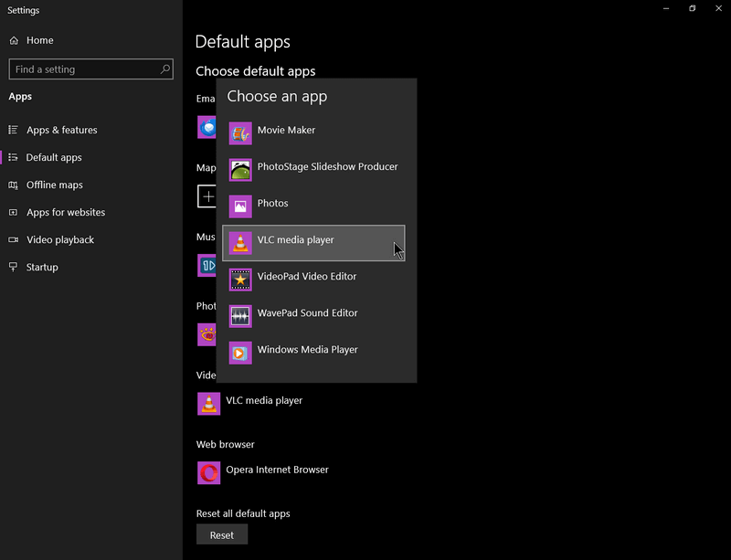Click the WavePad Sound Editor waveform icon
Viewport: 731px width, 560px height.
240,316
